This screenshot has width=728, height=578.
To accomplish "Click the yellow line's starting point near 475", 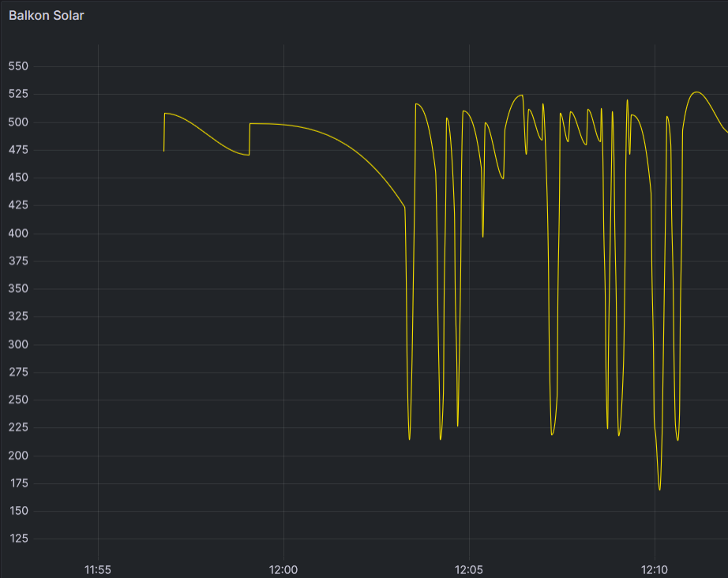I will (x=164, y=151).
